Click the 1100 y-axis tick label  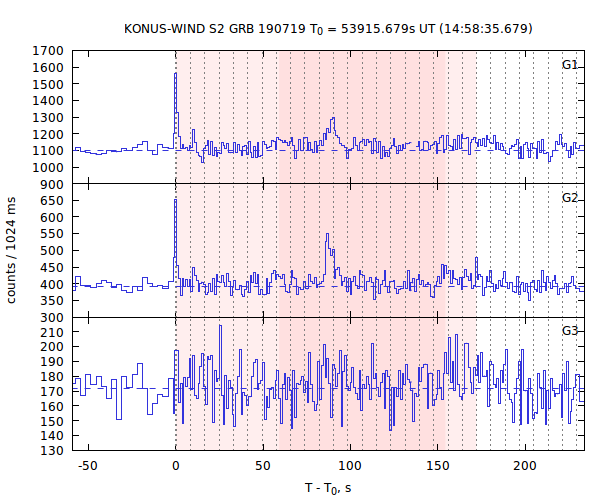coord(47,151)
